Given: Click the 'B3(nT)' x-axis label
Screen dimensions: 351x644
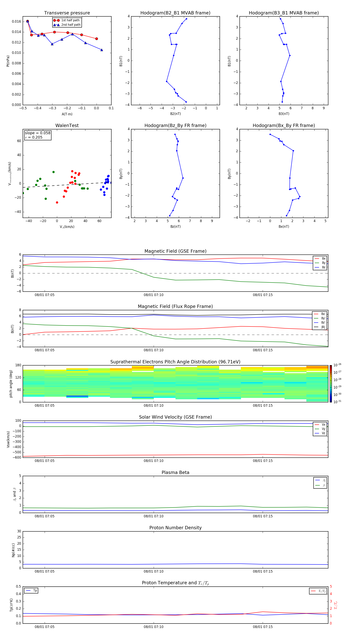Looking at the screenshot, I should [284, 114].
